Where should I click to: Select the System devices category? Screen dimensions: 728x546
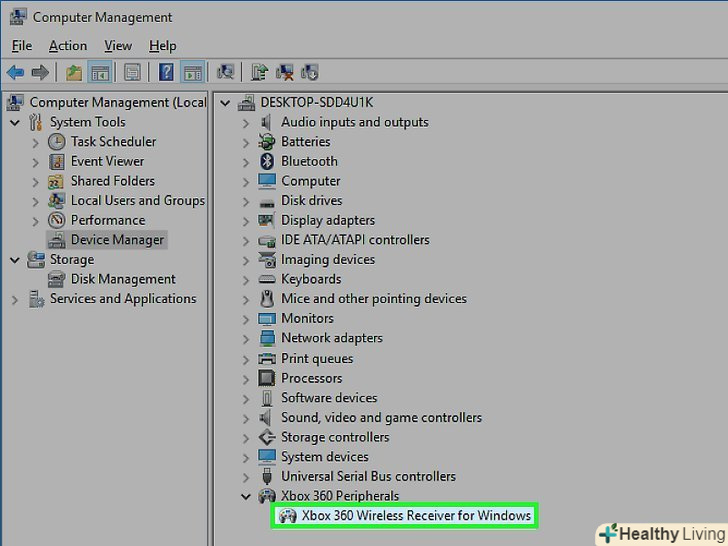[325, 457]
